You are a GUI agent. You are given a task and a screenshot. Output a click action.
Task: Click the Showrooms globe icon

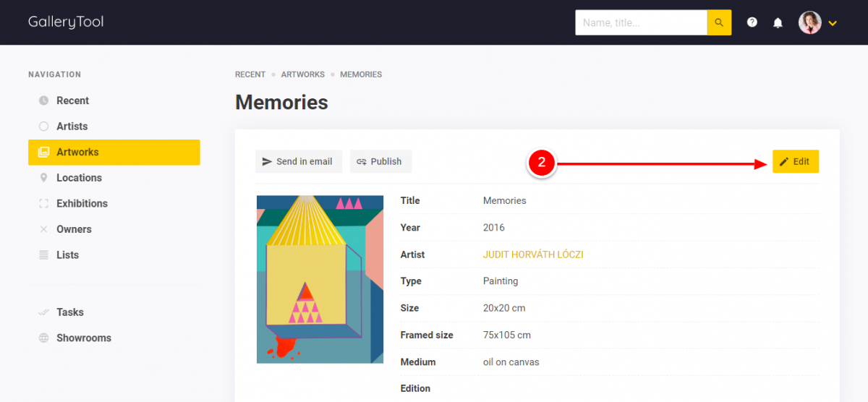point(43,338)
